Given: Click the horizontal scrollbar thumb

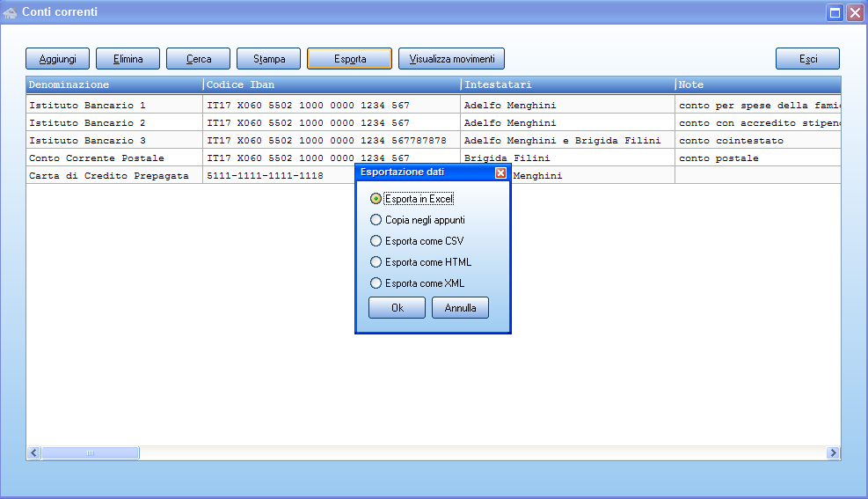Looking at the screenshot, I should (x=91, y=453).
